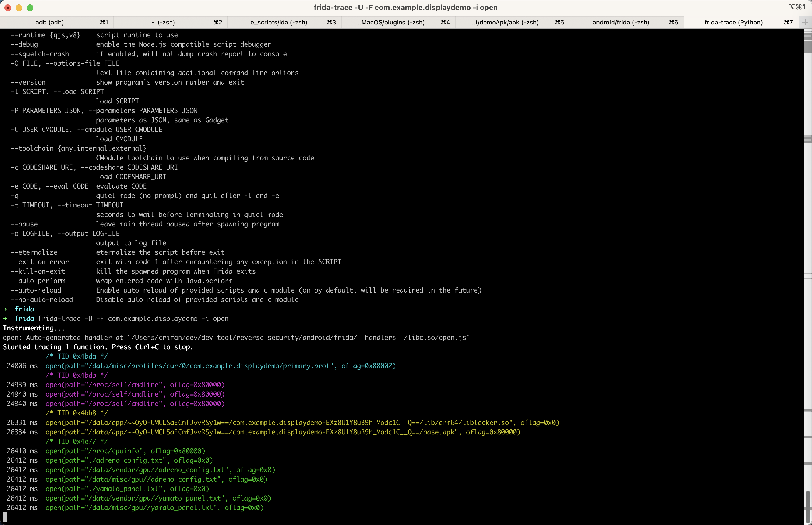Click the --auto-perform option line
Image resolution: width=812 pixels, height=525 pixels.
pos(121,281)
